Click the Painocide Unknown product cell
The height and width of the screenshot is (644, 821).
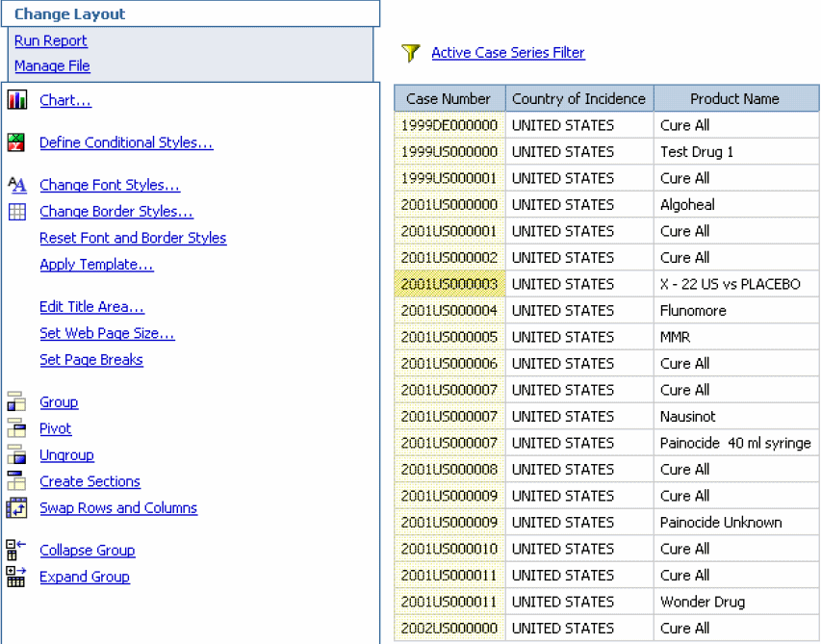(736, 522)
